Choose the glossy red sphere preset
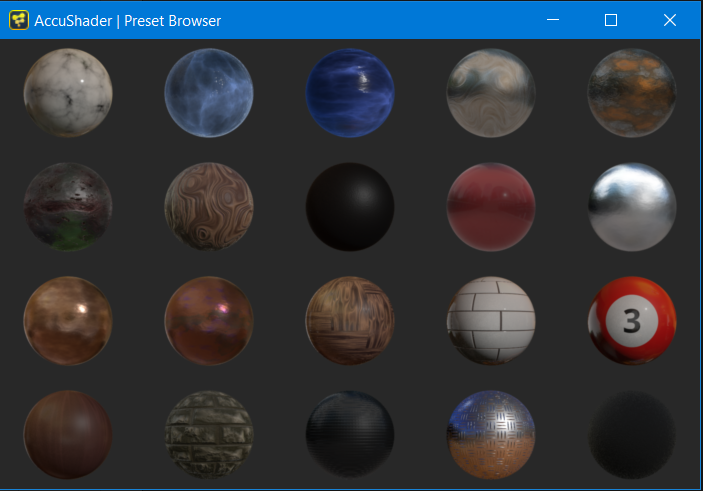 (491, 207)
